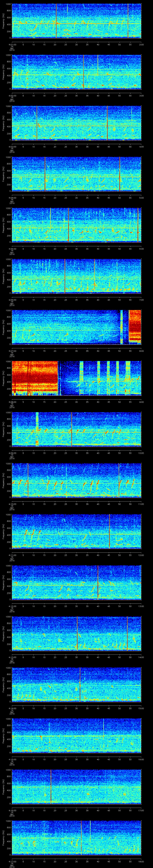This screenshot has height=868, width=153.
Task: Click the spectrogram panel starting at 4:10:00
Action: tap(77, 480)
